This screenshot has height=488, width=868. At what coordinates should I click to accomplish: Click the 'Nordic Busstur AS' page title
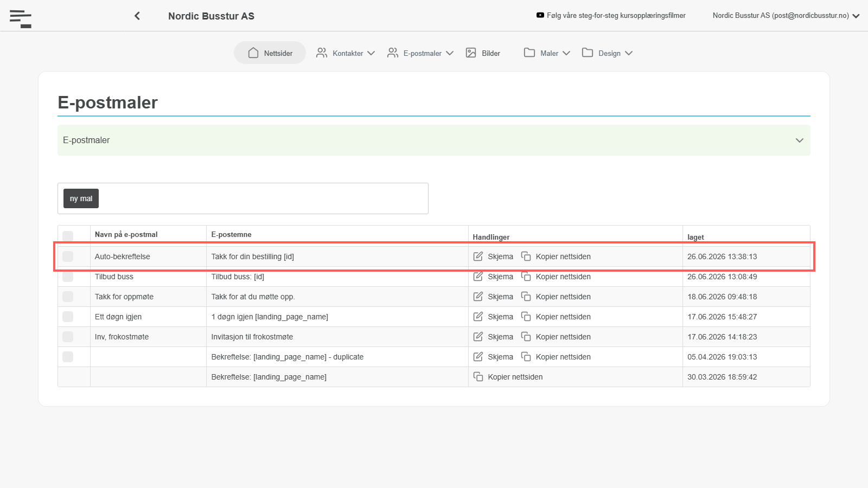(211, 16)
